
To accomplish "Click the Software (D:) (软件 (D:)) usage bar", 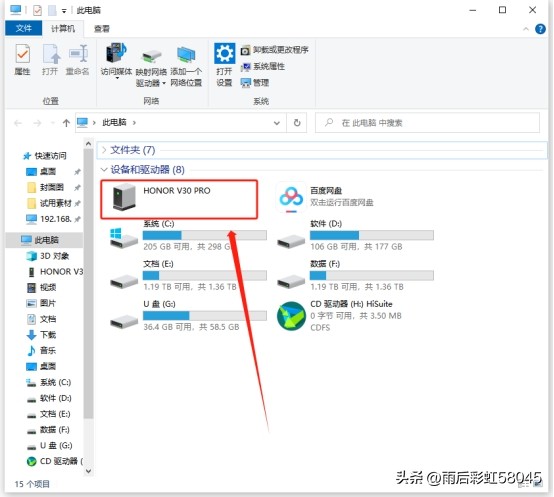I will coord(372,235).
